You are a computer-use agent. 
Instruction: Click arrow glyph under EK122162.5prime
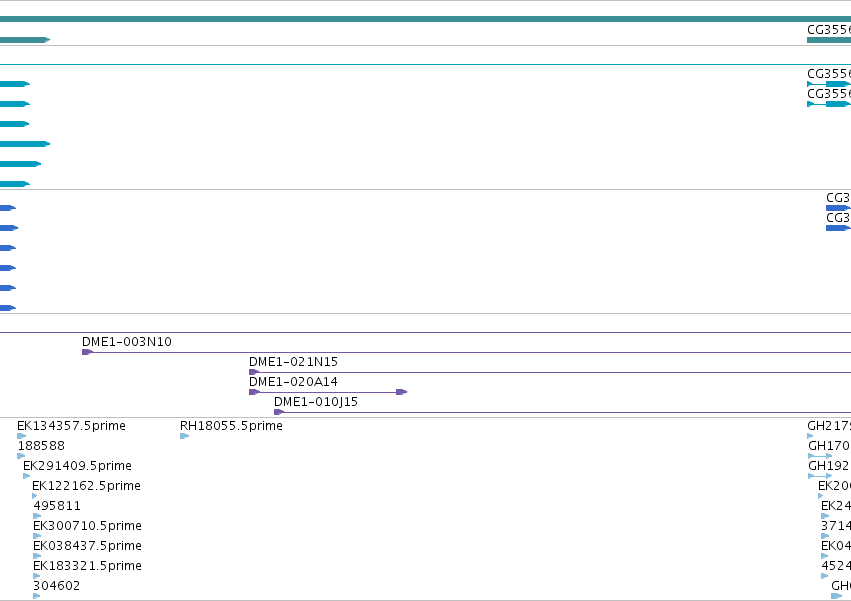(35, 496)
